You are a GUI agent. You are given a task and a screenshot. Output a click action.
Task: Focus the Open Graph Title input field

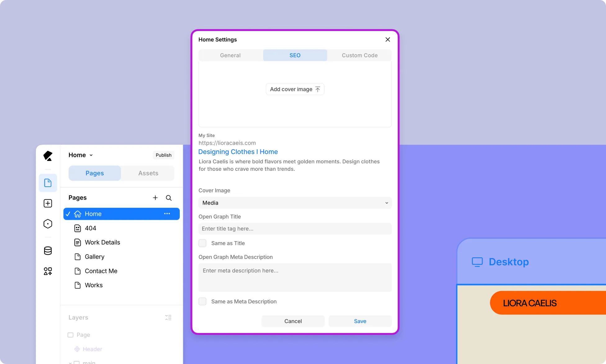tap(295, 229)
